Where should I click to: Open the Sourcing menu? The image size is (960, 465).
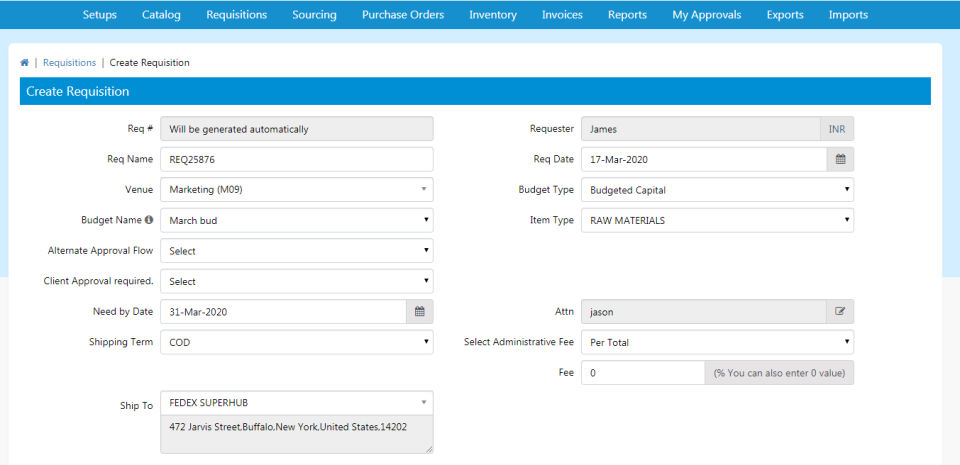(314, 15)
